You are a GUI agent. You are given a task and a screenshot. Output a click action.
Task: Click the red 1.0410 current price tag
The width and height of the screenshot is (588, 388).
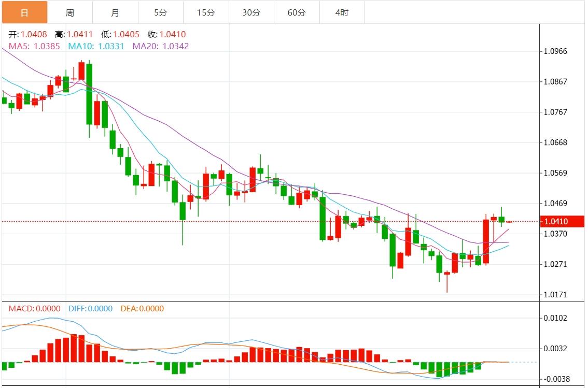pos(562,222)
